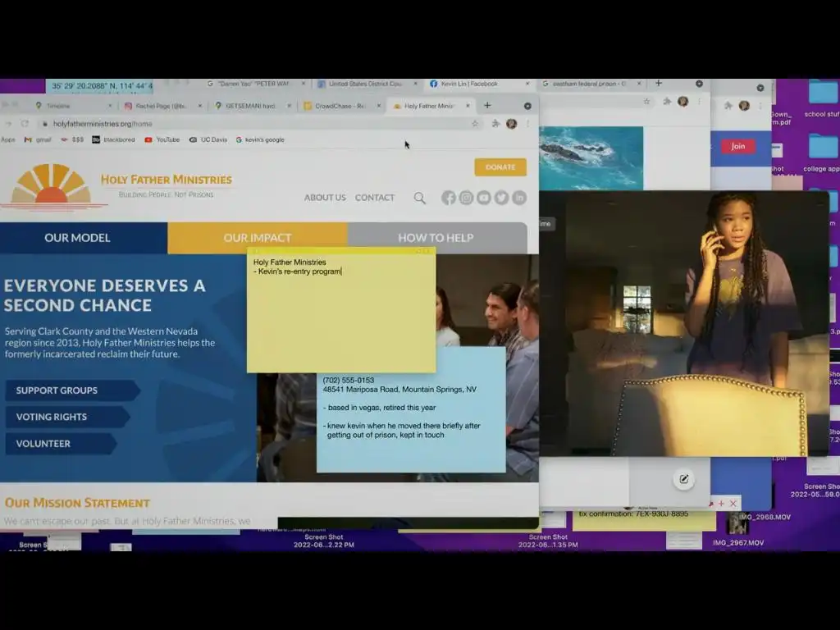Open the kevin's google bookmark
Image resolution: width=840 pixels, height=630 pixels.
pyautogui.click(x=260, y=139)
